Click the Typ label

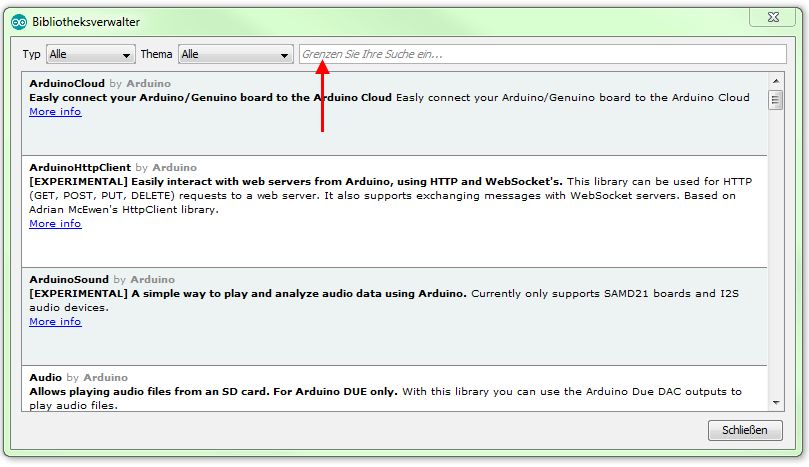pyautogui.click(x=32, y=54)
